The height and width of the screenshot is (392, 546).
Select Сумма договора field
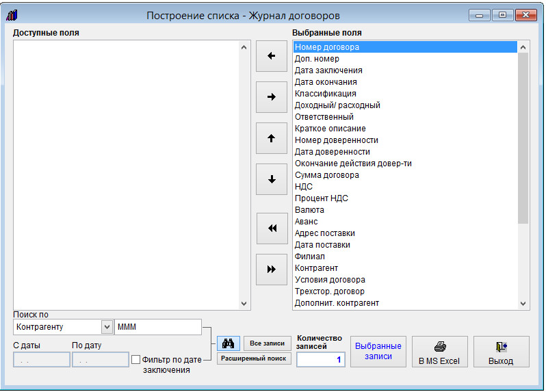tap(406, 175)
